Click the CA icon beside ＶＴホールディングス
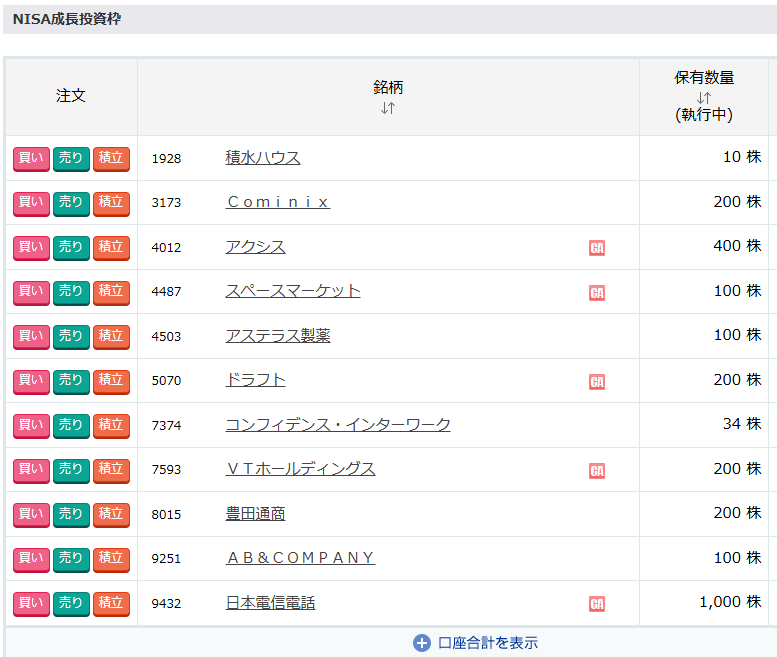This screenshot has width=777, height=657. point(597,471)
